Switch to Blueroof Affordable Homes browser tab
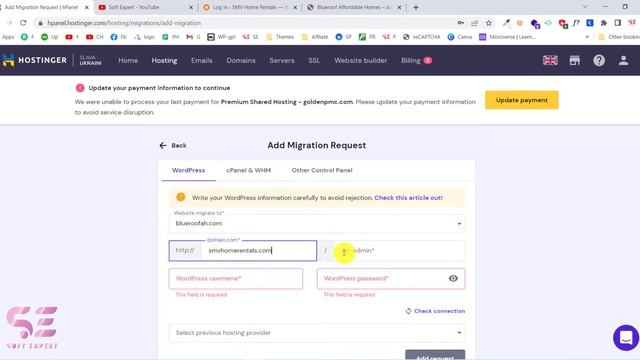The width and height of the screenshot is (640, 360). [x=354, y=7]
